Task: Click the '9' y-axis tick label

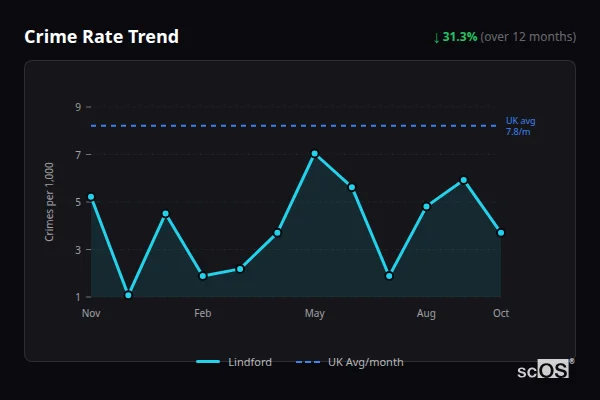Action: tap(78, 107)
